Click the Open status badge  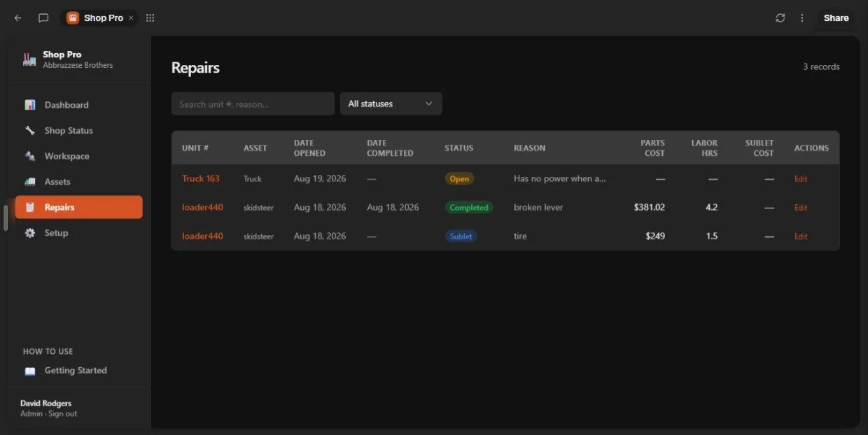[459, 178]
